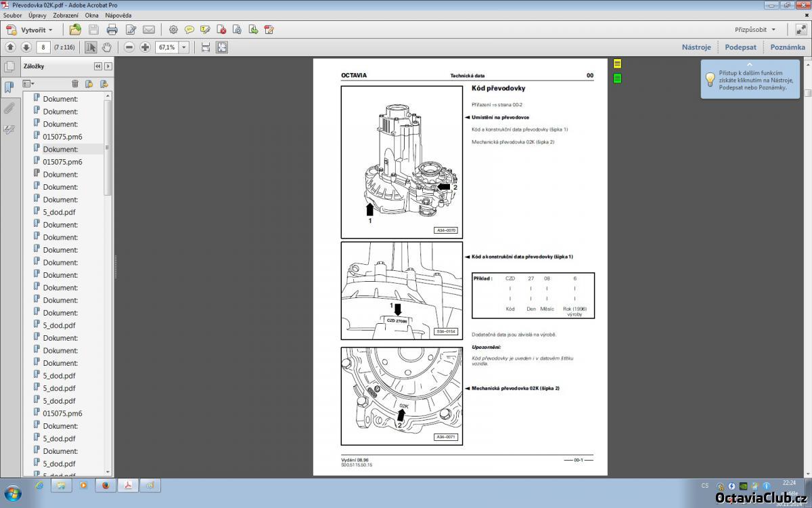This screenshot has width=812, height=508.
Task: Delete bookmark using the trash icon
Action: pos(75,84)
